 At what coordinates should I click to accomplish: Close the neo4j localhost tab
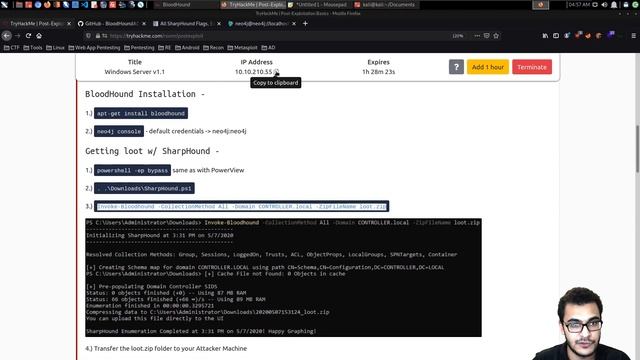[x=294, y=24]
